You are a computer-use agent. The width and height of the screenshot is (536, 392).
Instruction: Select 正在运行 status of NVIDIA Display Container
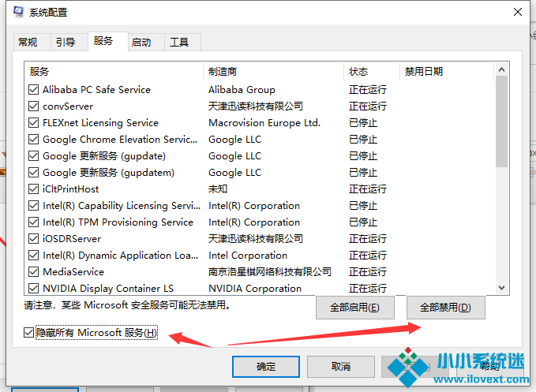click(368, 288)
